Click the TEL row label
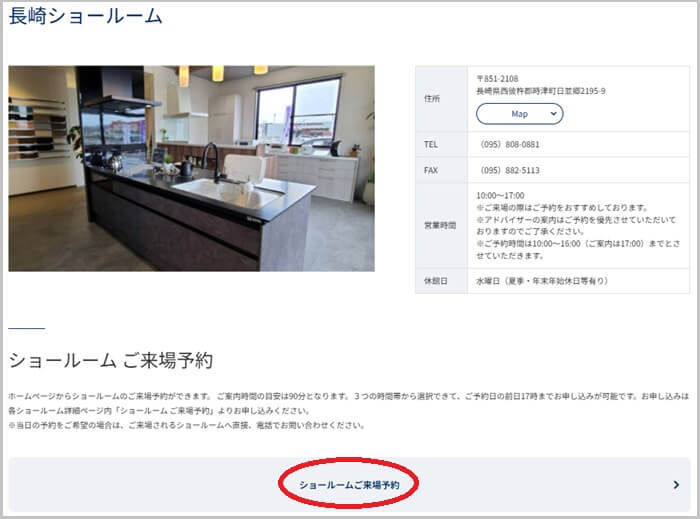Viewport: 700px width, 519px height. tap(431, 144)
